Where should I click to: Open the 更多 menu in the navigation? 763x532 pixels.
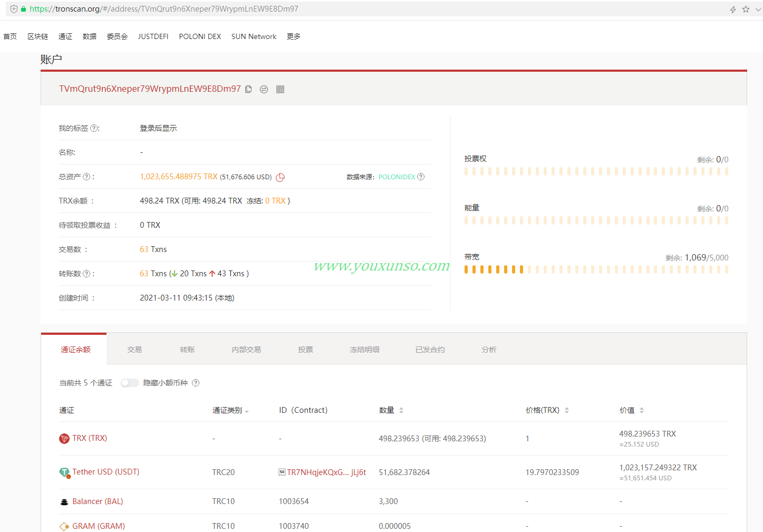coord(294,36)
